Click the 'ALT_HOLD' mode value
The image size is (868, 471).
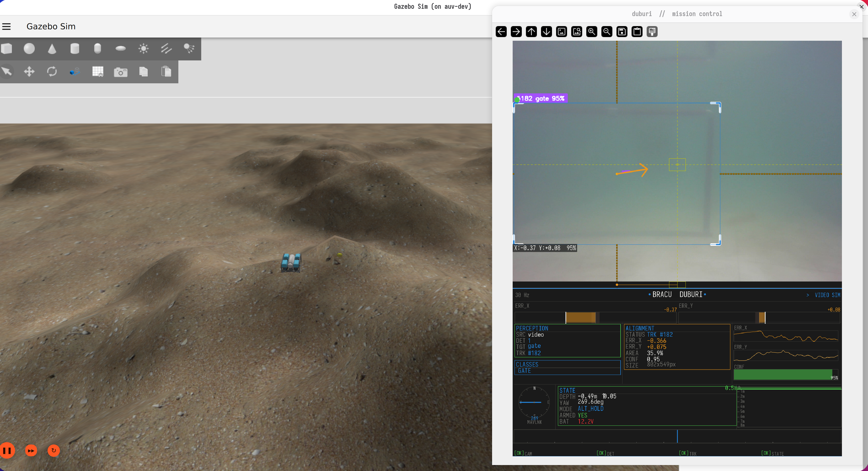pos(590,409)
